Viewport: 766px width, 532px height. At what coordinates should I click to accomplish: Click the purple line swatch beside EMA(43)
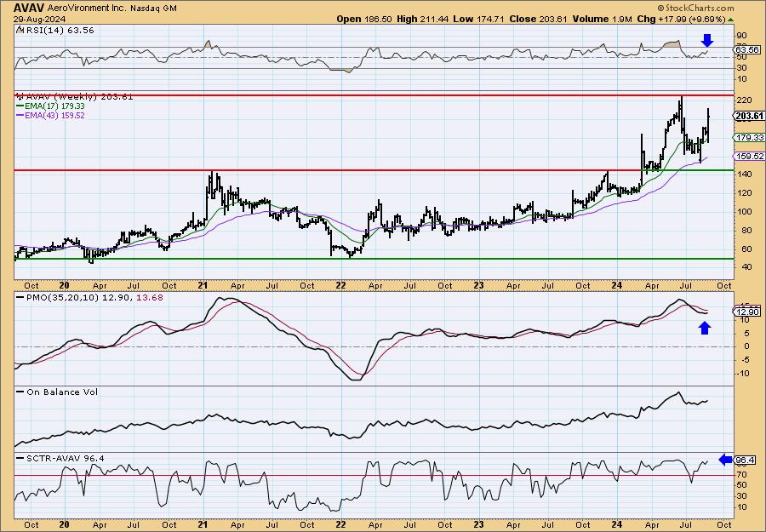pyautogui.click(x=22, y=115)
